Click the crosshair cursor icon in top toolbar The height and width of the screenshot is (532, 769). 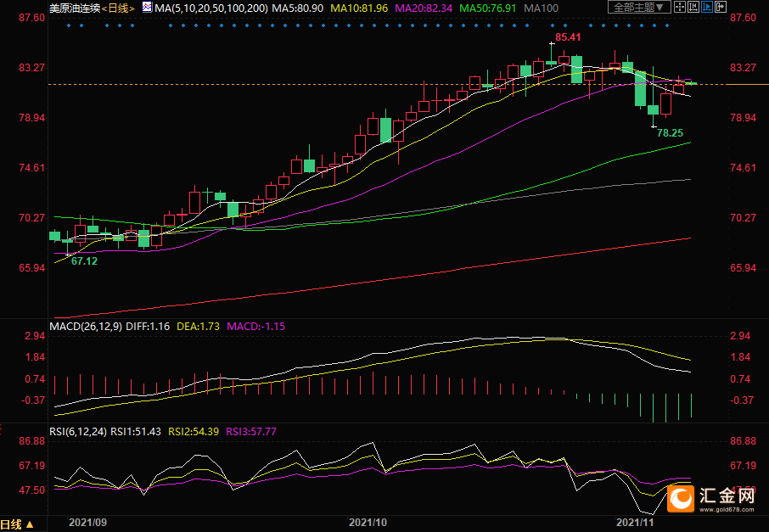(680, 7)
